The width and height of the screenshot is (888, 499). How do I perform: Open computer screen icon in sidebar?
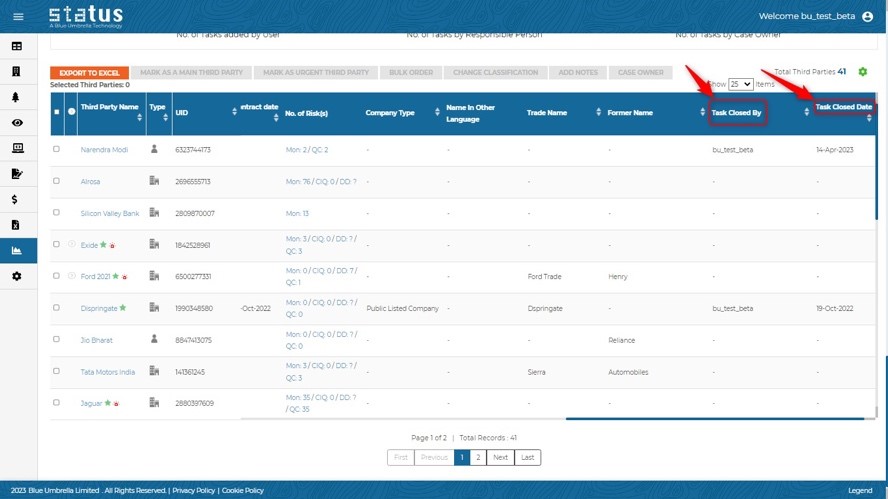coord(18,148)
